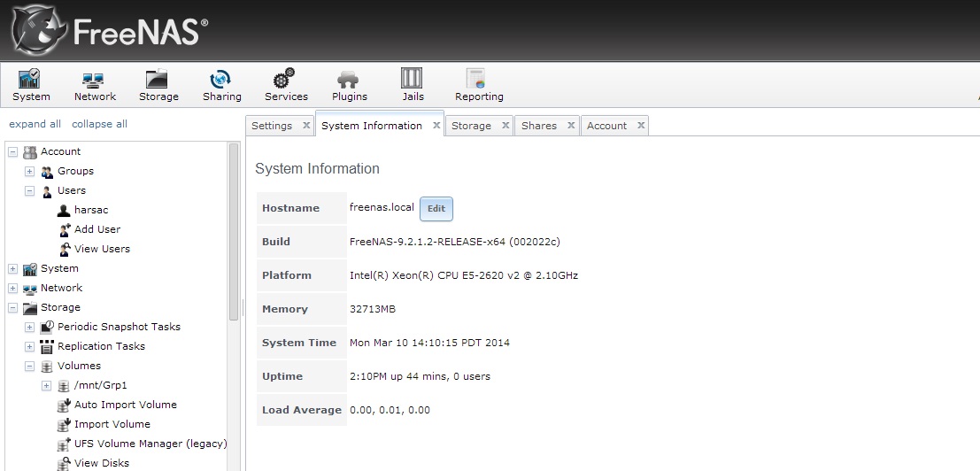The height and width of the screenshot is (471, 980).
Task: Click the Account icon in tree
Action: [30, 151]
